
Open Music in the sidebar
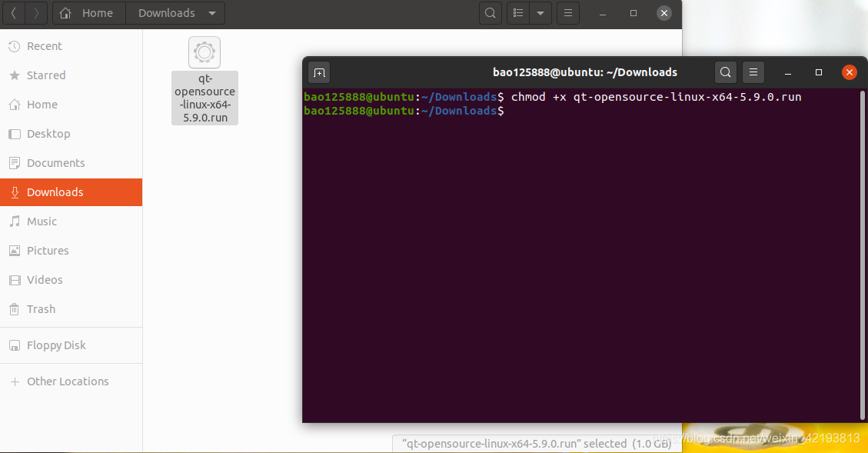click(71, 222)
